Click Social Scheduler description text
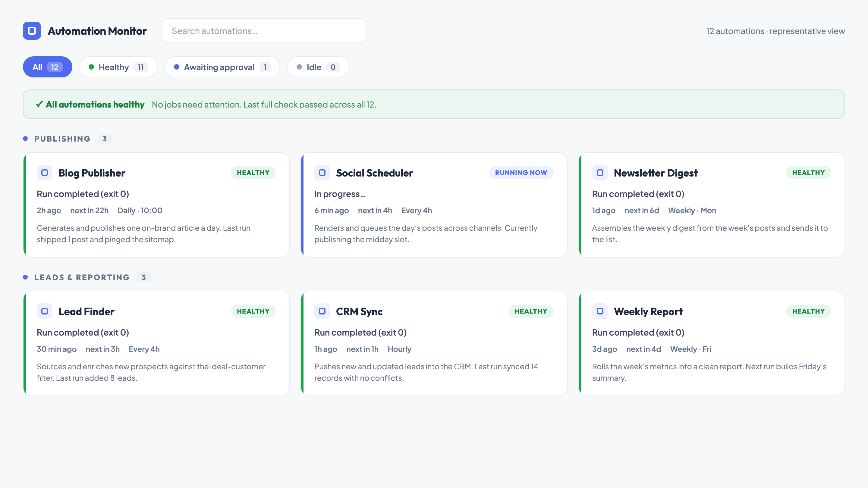 click(426, 234)
